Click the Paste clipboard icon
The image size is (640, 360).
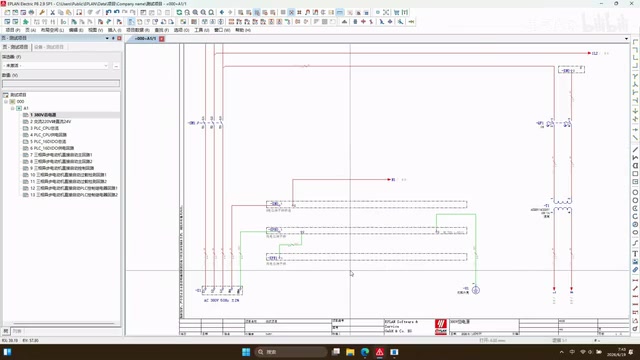(x=69, y=13)
